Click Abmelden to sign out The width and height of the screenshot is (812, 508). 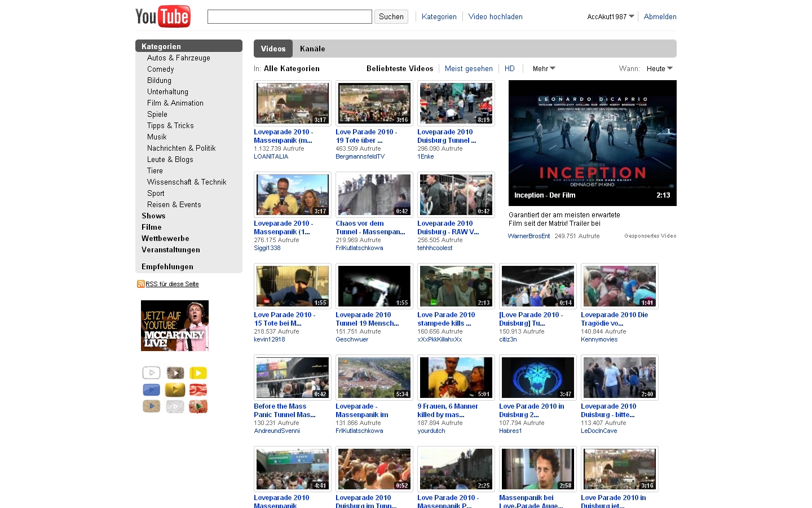pos(660,17)
